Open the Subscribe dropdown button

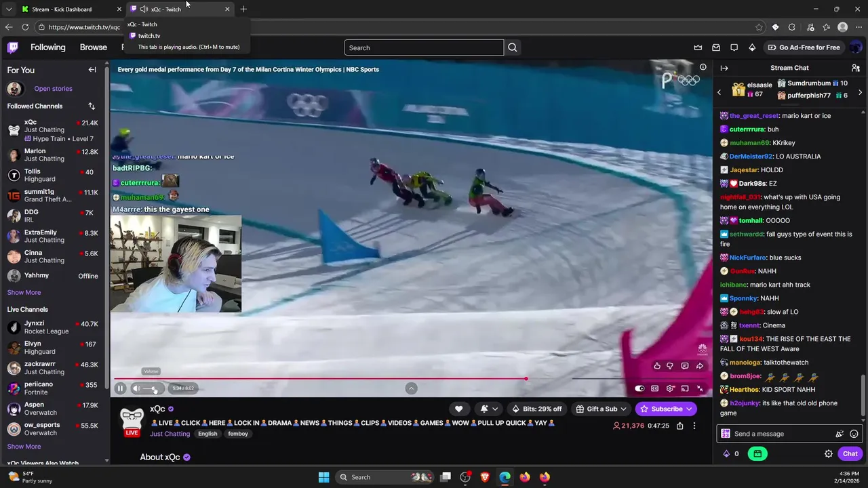[x=666, y=409]
